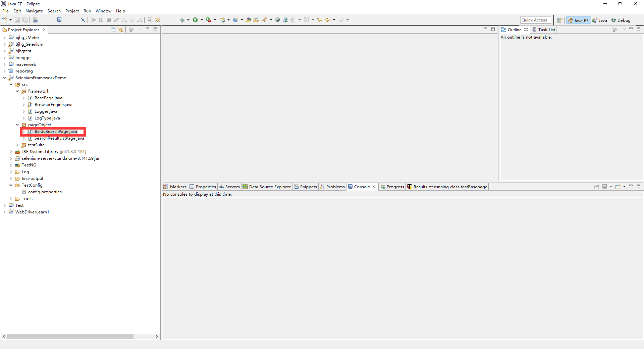The height and width of the screenshot is (349, 644).
Task: Click the Open Type icon in toolbar
Action: pyautogui.click(x=248, y=20)
